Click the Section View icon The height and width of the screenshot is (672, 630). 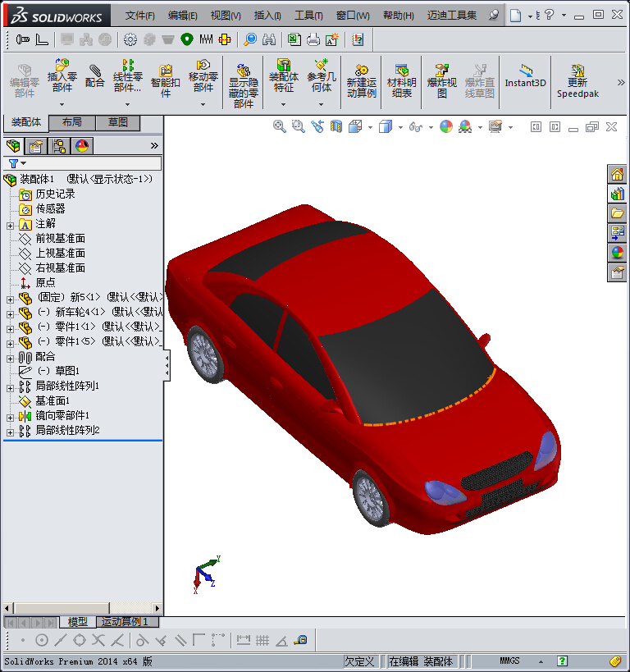336,126
